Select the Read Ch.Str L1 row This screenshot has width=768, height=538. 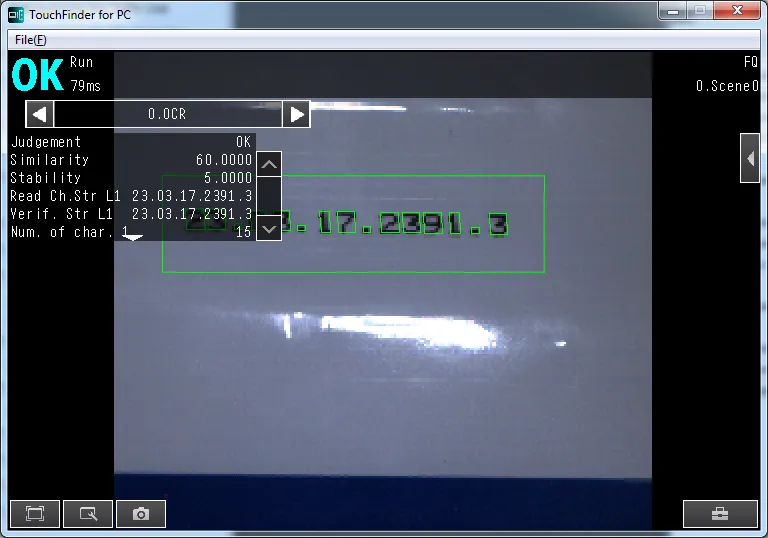point(130,196)
